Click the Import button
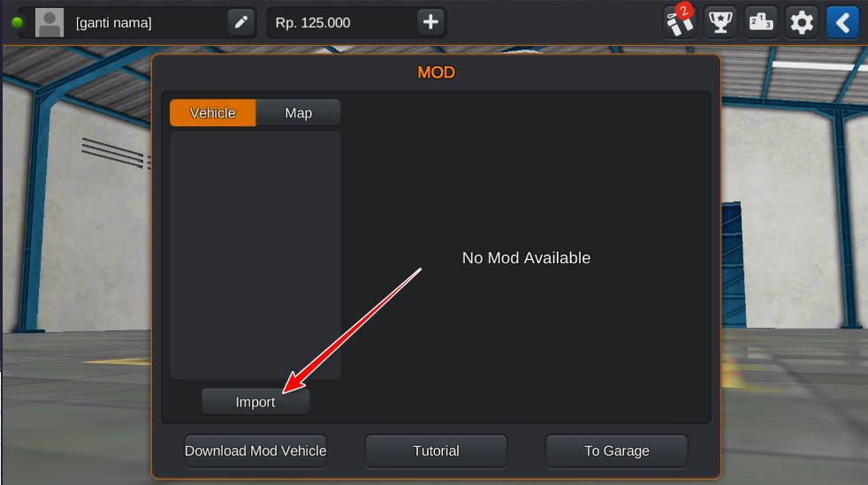The image size is (868, 485). pyautogui.click(x=255, y=402)
